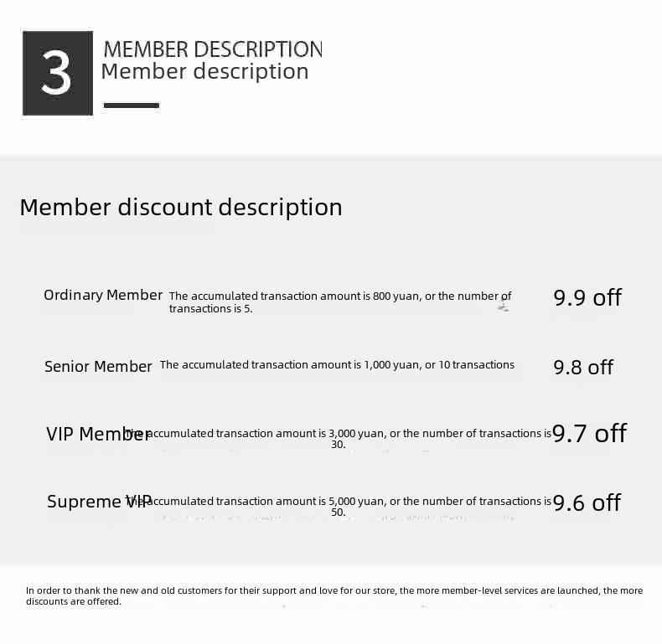Click the 9.8 off discount
This screenshot has width=662, height=644.
583,367
